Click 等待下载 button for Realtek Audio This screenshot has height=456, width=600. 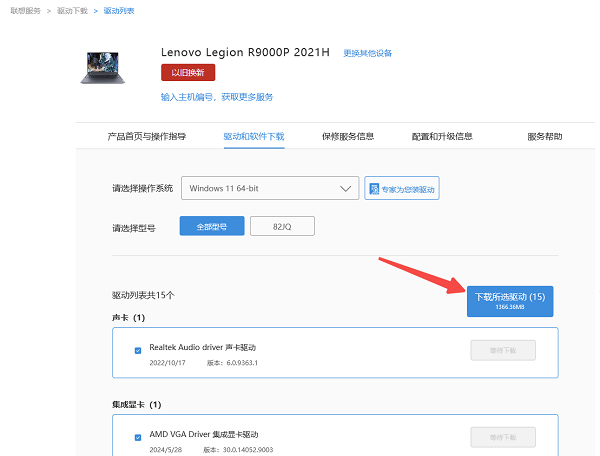point(503,350)
